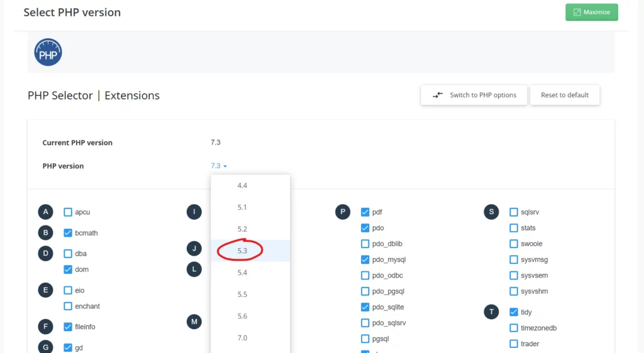
Task: Uncheck the pdo extension
Action: pyautogui.click(x=365, y=228)
